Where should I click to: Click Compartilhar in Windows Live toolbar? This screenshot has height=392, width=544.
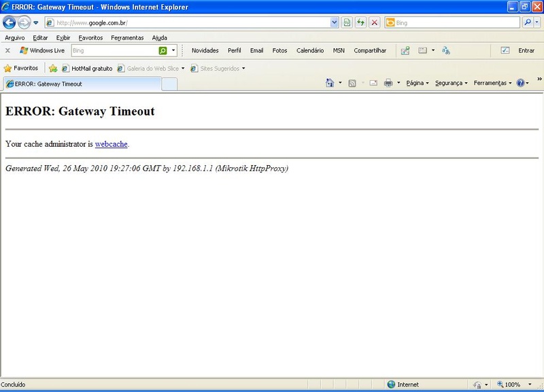point(370,50)
